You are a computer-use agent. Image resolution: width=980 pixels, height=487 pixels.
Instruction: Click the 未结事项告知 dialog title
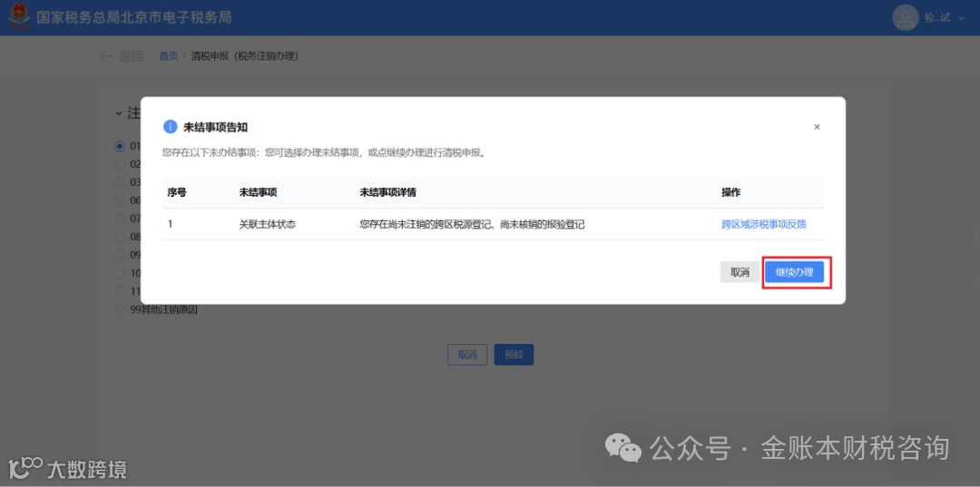point(216,127)
